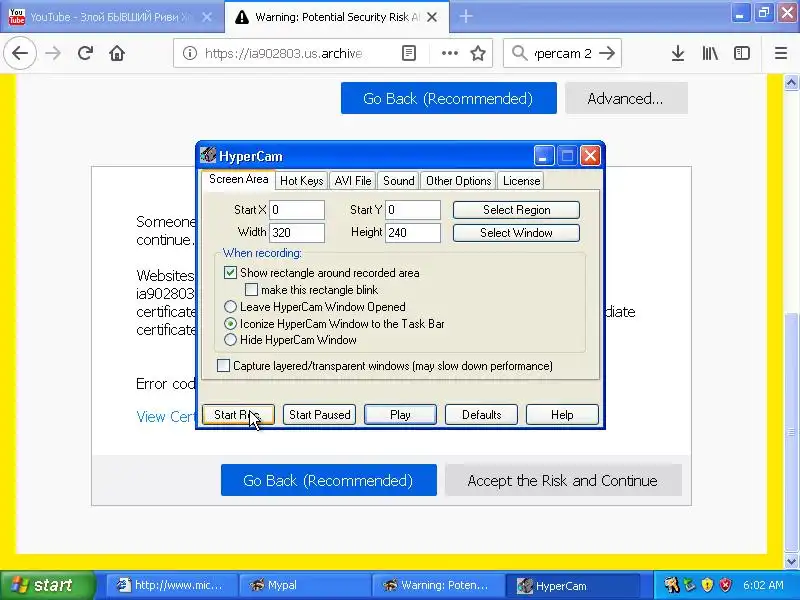Screen dimensions: 800x600
Task: Open the browser hamburger menu
Action: pyautogui.click(x=781, y=53)
